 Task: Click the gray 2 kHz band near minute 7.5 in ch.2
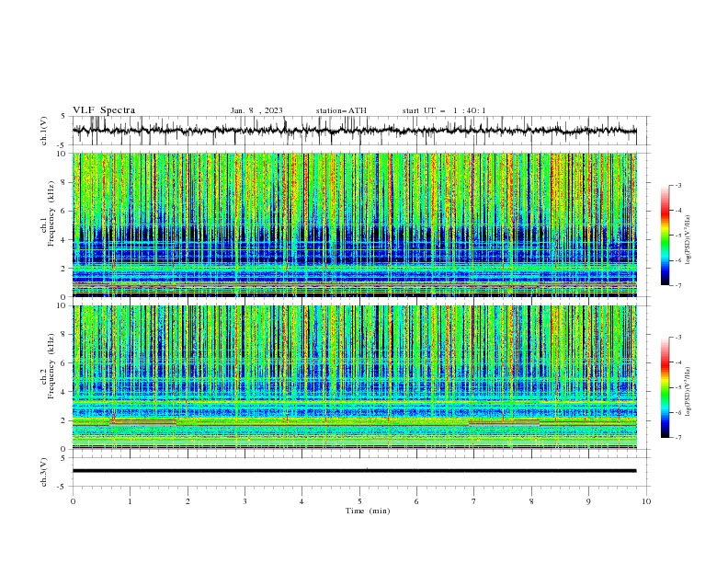click(x=504, y=423)
